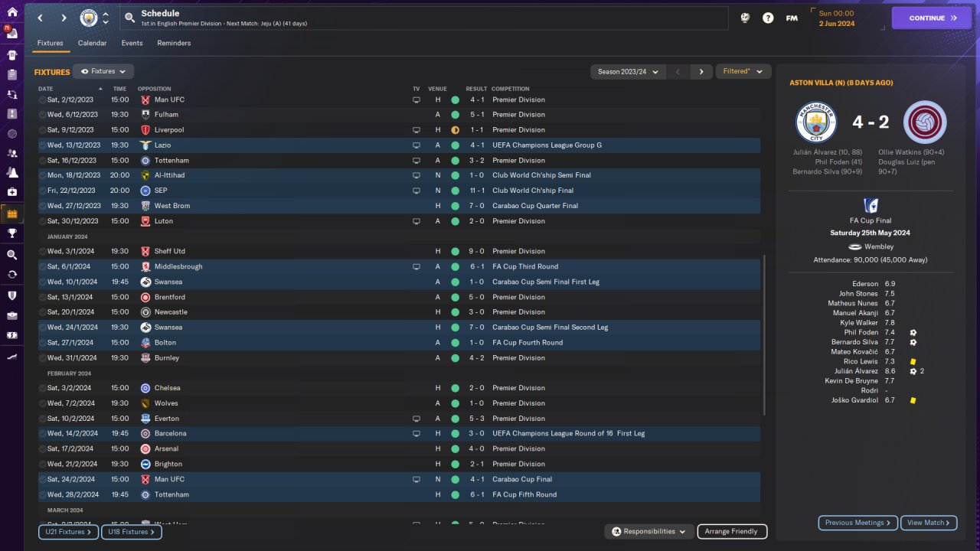Toggle reminder circle for Fulham 6/12/2023 fixture
980x551 pixels.
42,115
